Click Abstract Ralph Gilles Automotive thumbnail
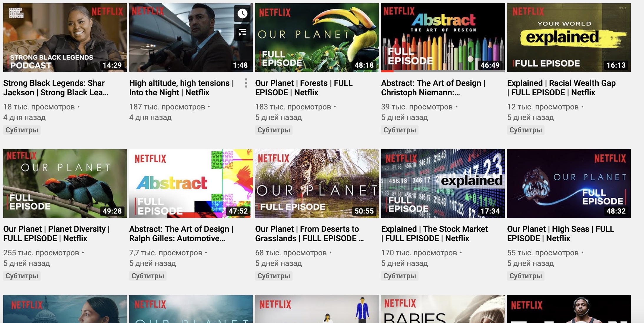The image size is (644, 323). coord(191,183)
